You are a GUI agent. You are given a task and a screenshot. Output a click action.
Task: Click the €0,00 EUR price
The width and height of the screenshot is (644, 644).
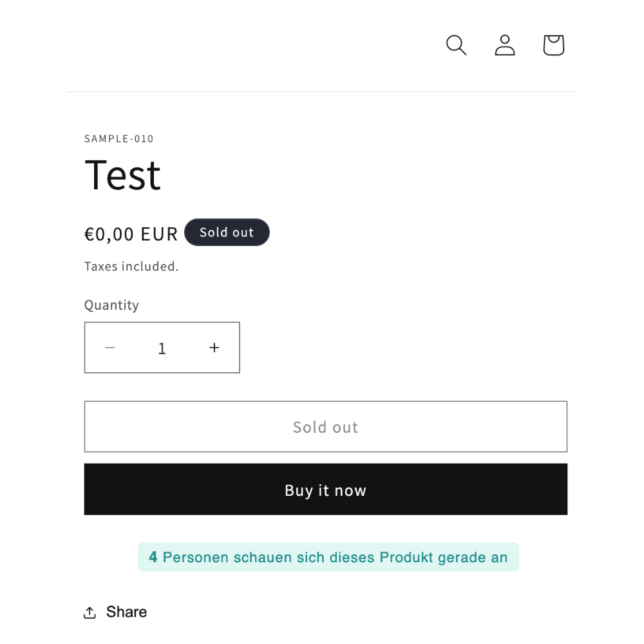coord(131,234)
